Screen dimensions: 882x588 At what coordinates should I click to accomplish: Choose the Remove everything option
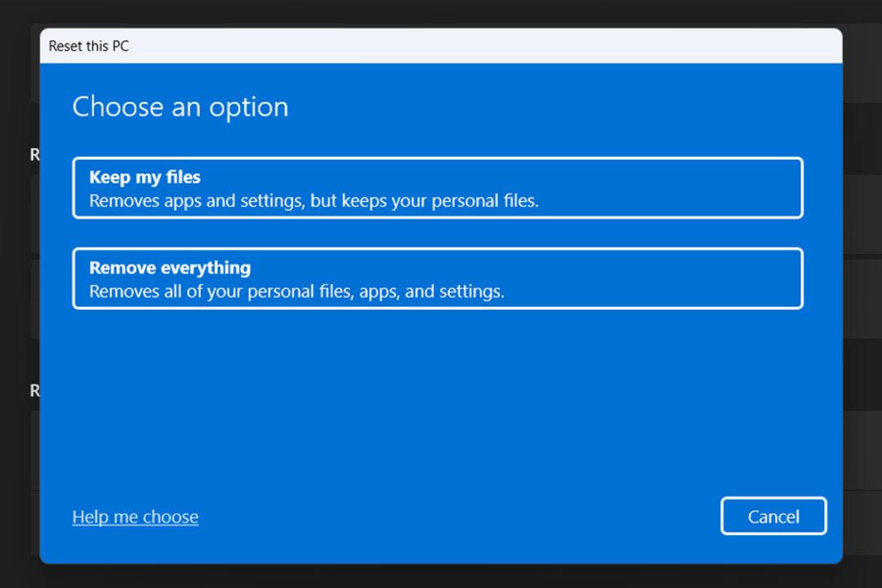[x=438, y=278]
